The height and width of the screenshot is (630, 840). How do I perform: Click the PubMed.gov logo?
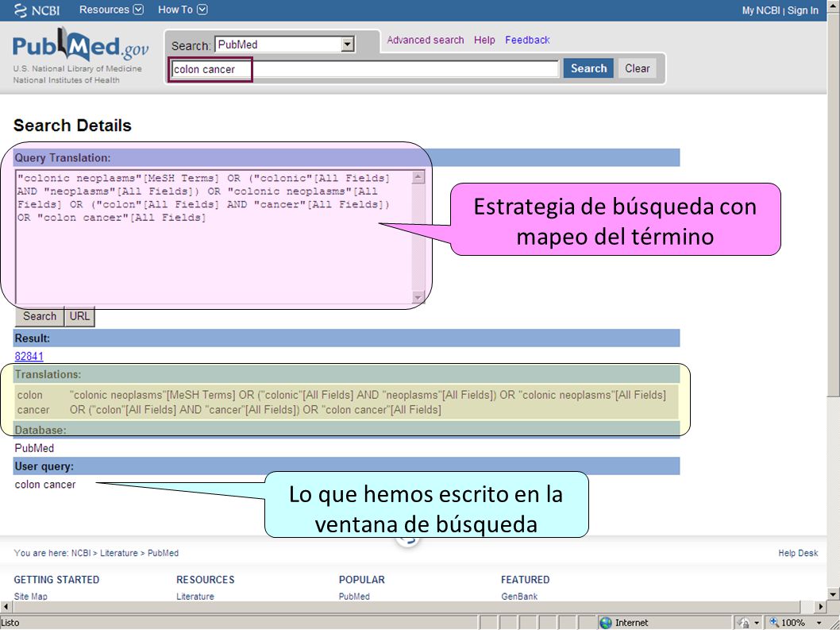[x=80, y=46]
